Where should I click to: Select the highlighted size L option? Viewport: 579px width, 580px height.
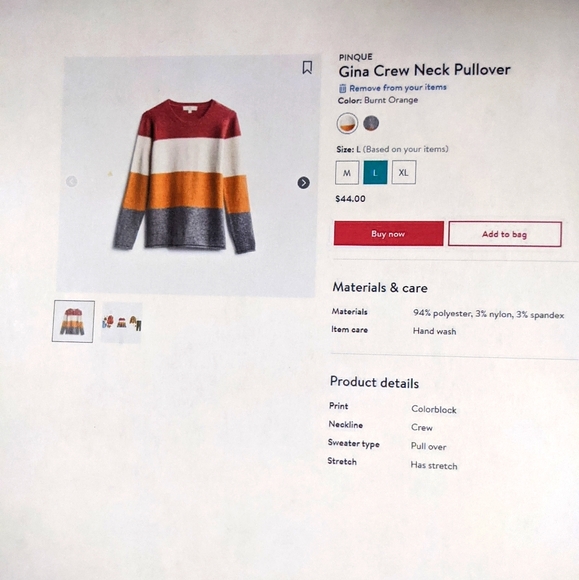(375, 172)
